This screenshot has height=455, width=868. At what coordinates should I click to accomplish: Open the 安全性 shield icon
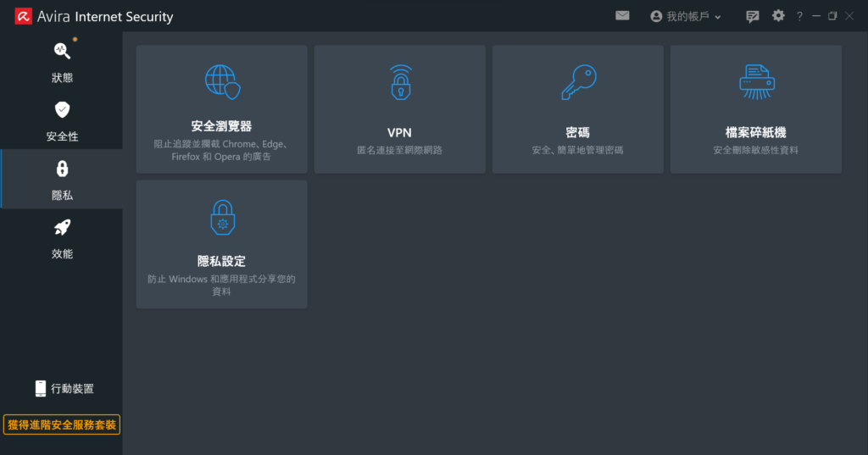(62, 109)
